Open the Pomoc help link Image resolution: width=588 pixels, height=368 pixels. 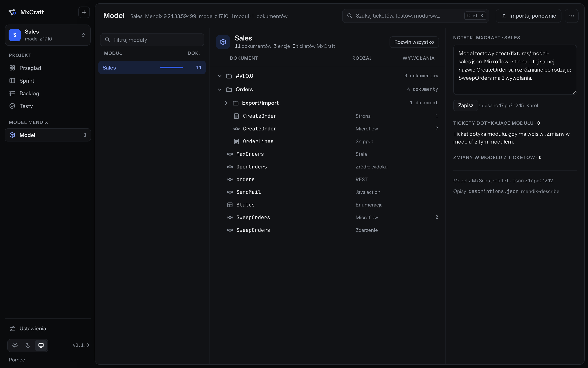[x=17, y=360]
